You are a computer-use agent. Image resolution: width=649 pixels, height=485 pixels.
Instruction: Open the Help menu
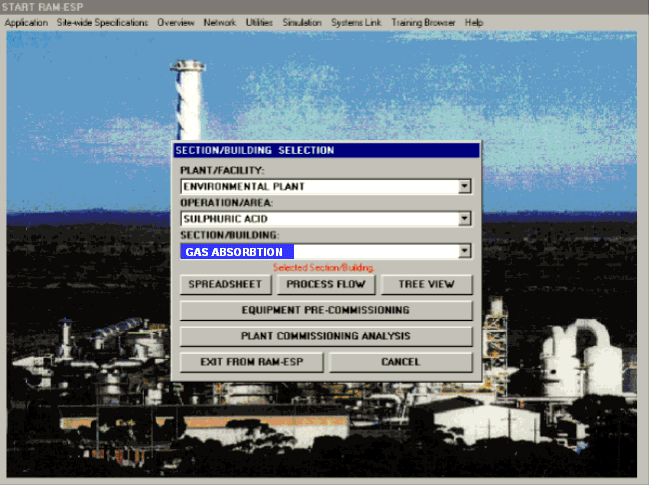[x=474, y=23]
